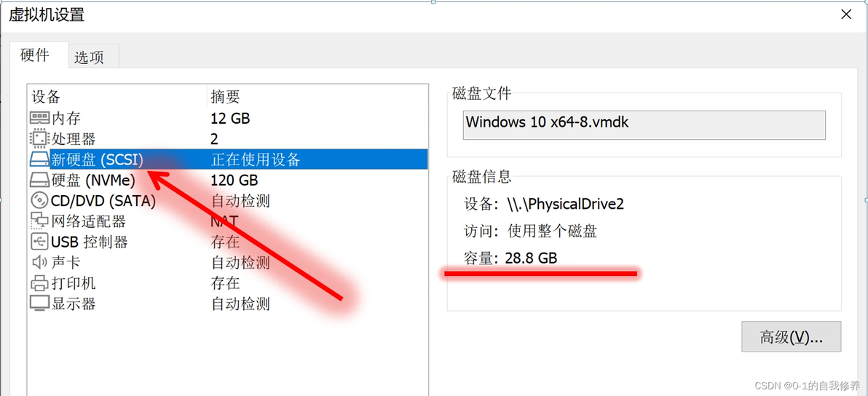This screenshot has height=396, width=868.
Task: Select the NVMe hard disk icon
Action: point(39,181)
